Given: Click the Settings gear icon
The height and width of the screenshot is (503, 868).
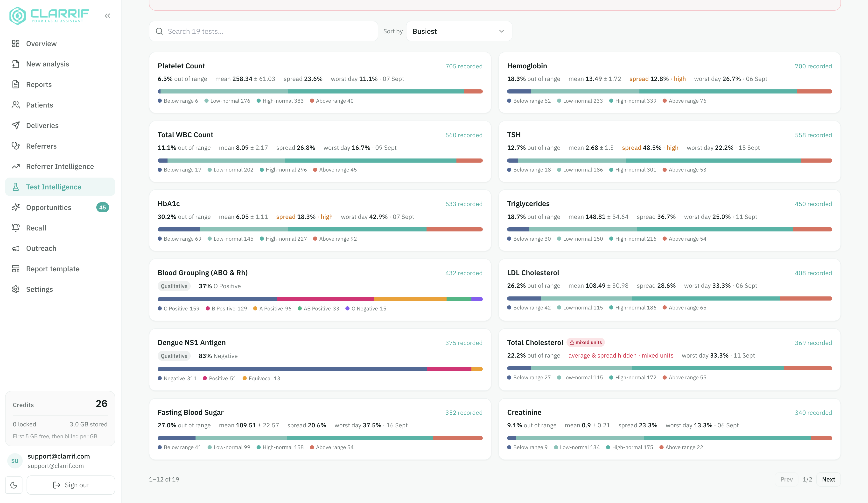Looking at the screenshot, I should click(x=15, y=289).
